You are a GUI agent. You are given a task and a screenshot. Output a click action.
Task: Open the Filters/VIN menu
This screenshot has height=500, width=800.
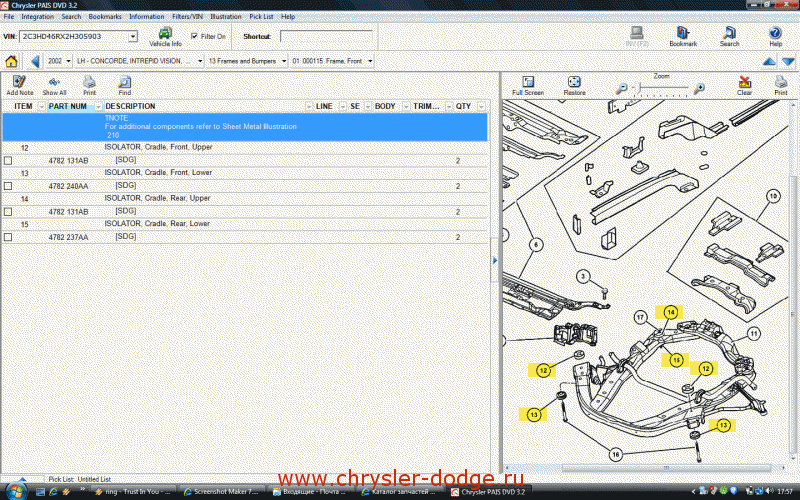point(187,17)
